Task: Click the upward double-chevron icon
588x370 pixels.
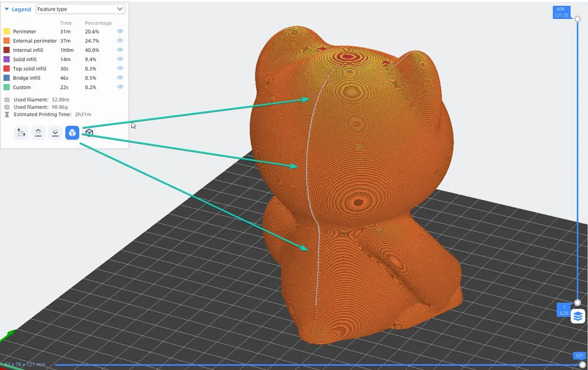Action: [x=38, y=133]
